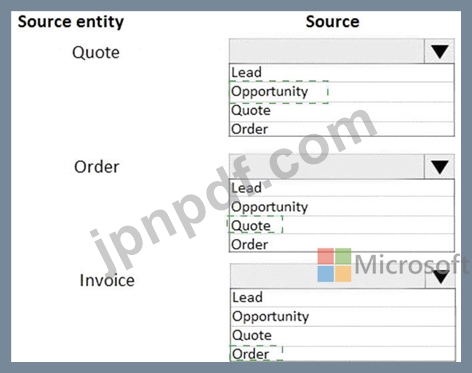This screenshot has width=472, height=373.
Task: Select Quote in the Quote source list
Action: click(x=342, y=111)
